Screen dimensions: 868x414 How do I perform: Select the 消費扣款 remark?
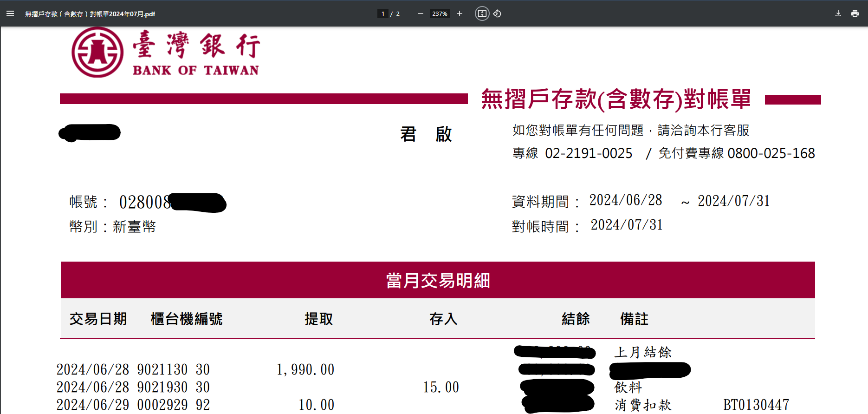pyautogui.click(x=643, y=405)
